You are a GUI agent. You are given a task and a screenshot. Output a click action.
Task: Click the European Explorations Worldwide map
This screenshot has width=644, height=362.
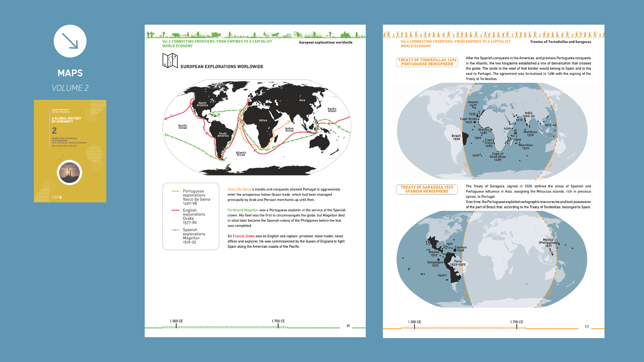tap(257, 127)
